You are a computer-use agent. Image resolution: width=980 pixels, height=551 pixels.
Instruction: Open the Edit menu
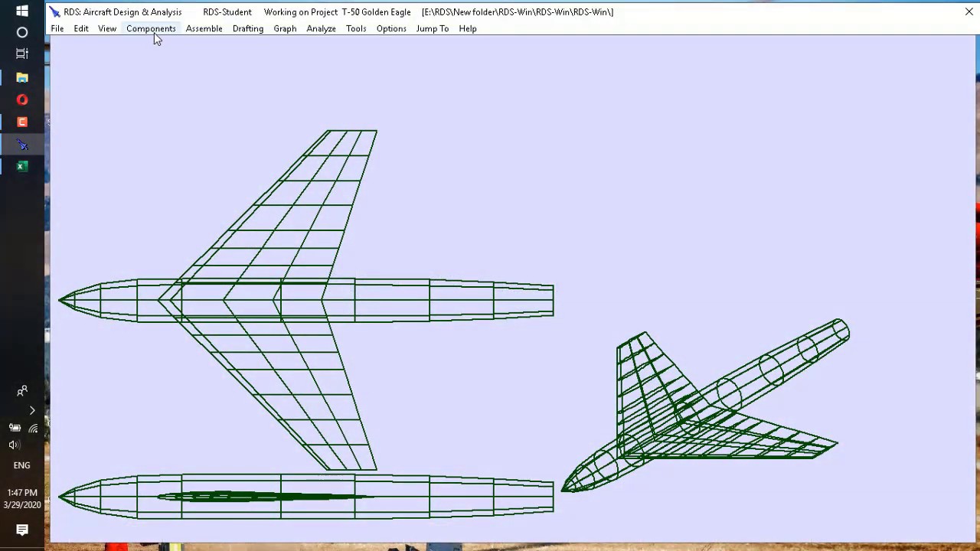point(81,28)
